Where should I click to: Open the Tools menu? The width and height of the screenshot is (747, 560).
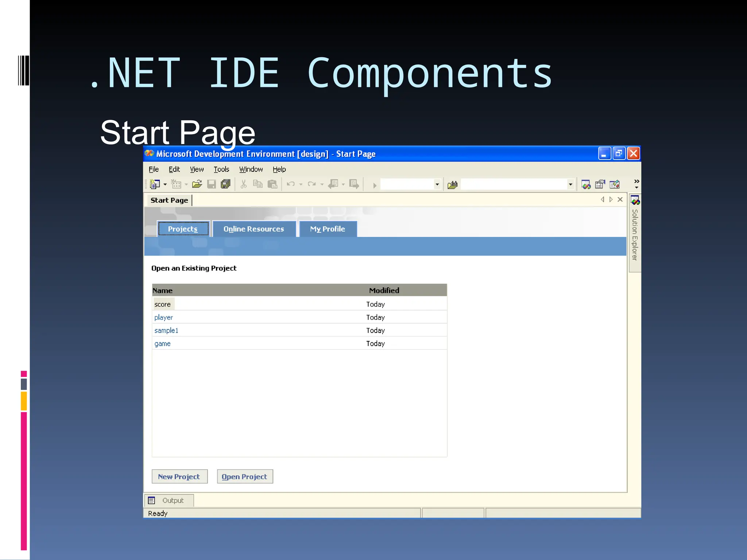[x=221, y=170]
